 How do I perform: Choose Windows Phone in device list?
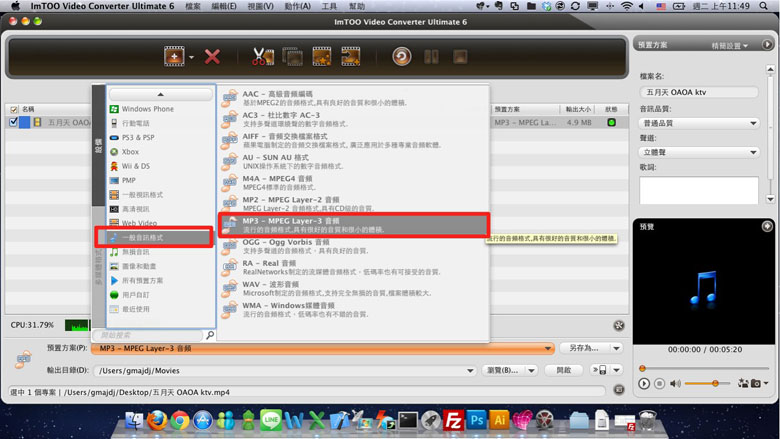click(147, 109)
